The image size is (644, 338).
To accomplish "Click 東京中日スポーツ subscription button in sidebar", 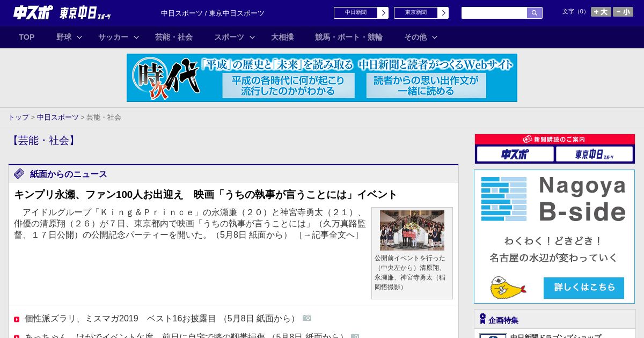I will [x=595, y=155].
